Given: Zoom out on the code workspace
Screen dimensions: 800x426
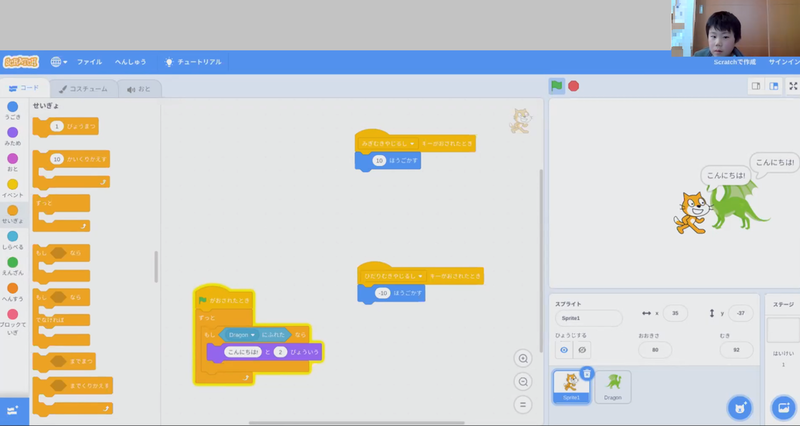Looking at the screenshot, I should click(522, 382).
